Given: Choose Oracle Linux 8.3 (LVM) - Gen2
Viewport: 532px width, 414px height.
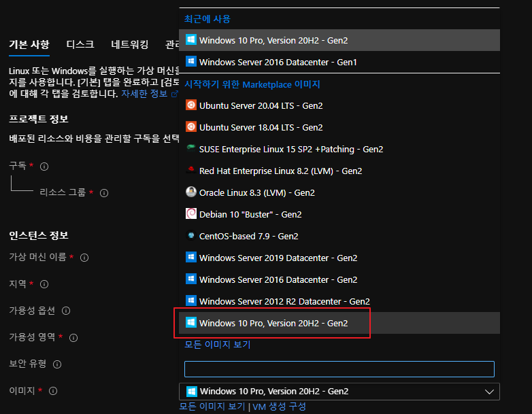Looking at the screenshot, I should coord(339,192).
